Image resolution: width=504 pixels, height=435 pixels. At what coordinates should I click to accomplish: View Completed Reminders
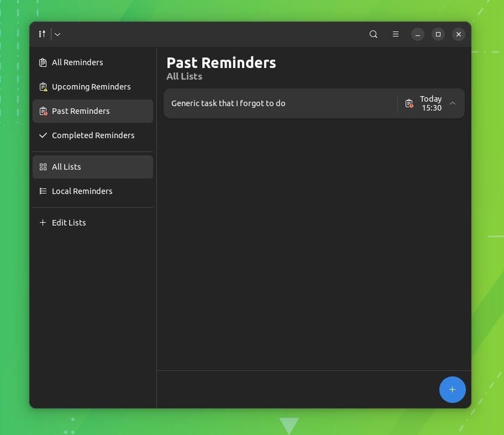coord(93,135)
